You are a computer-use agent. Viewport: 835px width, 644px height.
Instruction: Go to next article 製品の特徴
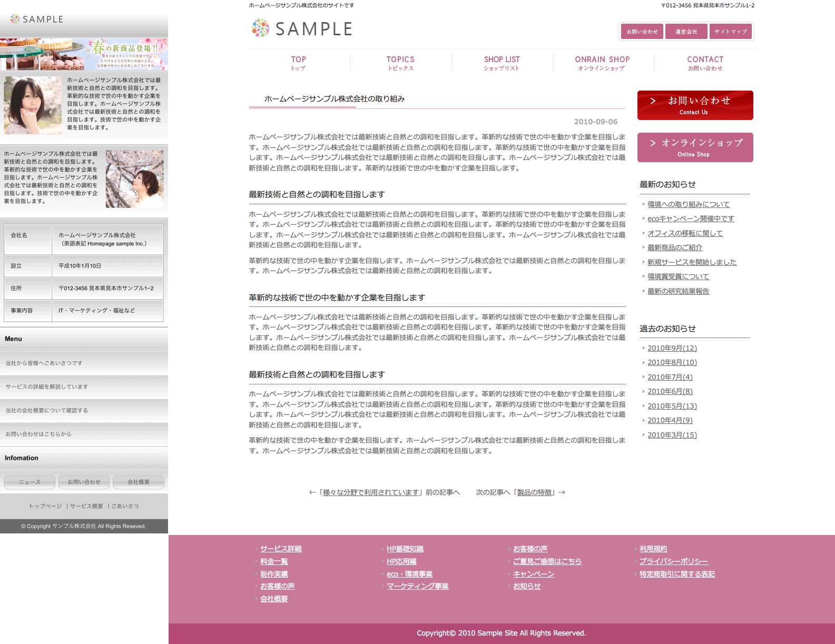tap(534, 492)
